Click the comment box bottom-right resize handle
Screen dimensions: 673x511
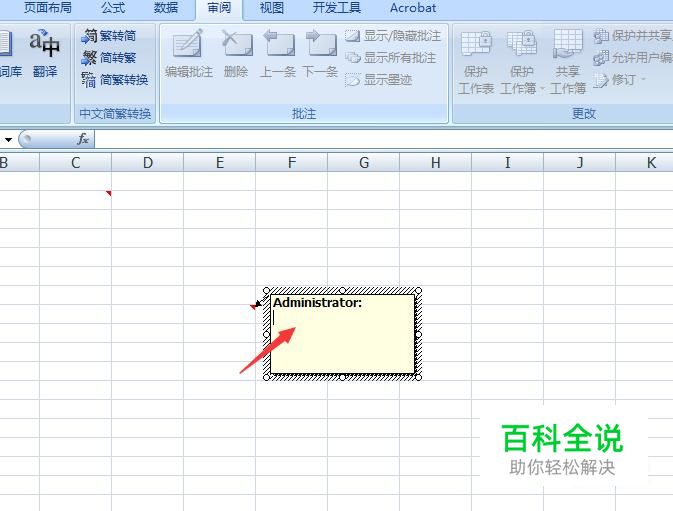pyautogui.click(x=418, y=377)
